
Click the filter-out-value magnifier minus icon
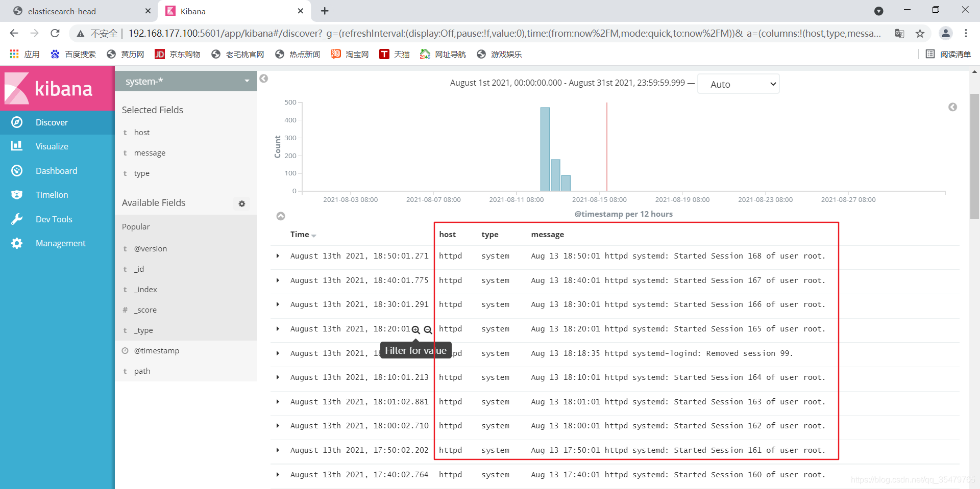(x=428, y=330)
